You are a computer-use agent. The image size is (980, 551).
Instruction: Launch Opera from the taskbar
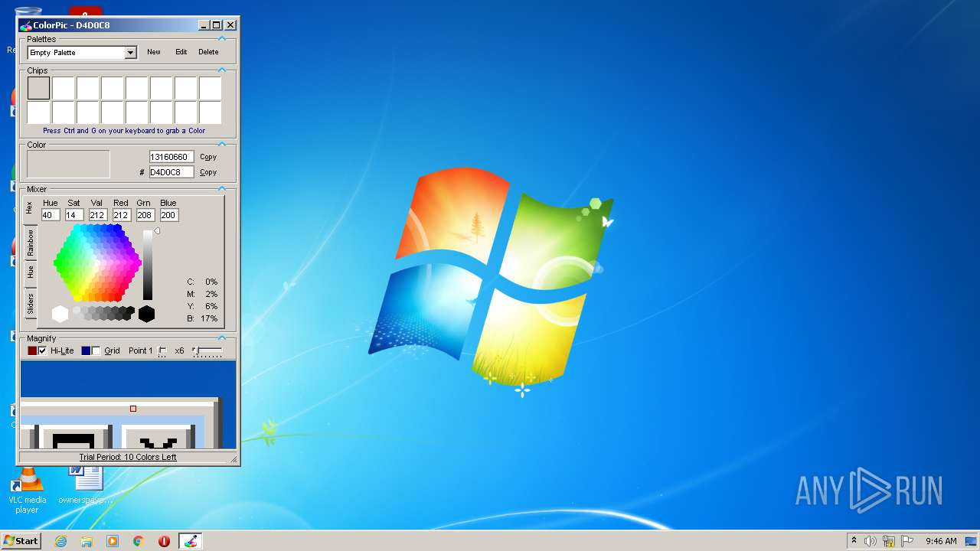[x=164, y=541]
